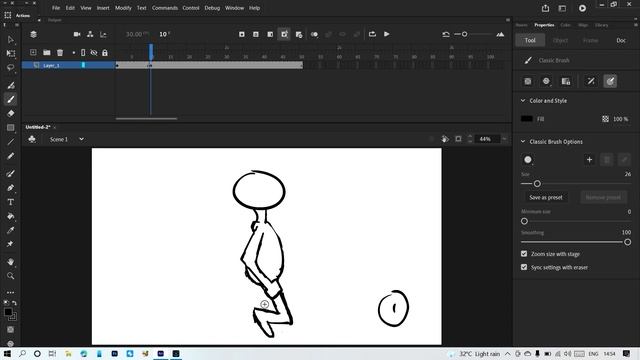Open the toolbar fill color swatch
Screen dimensions: 640x360
click(x=8, y=312)
